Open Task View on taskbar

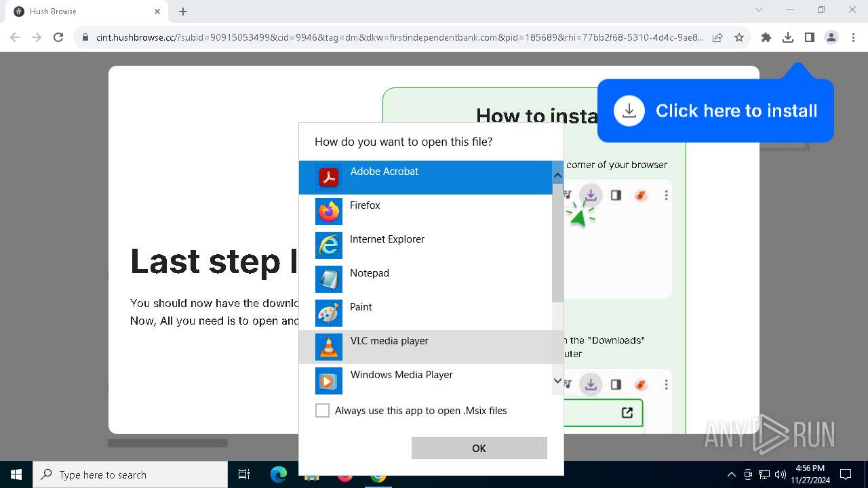pyautogui.click(x=244, y=474)
